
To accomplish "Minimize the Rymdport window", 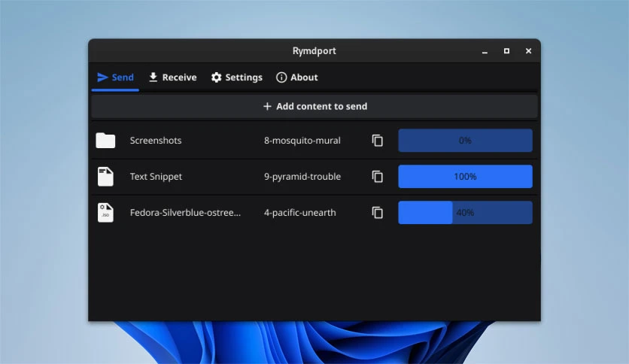I will 485,51.
